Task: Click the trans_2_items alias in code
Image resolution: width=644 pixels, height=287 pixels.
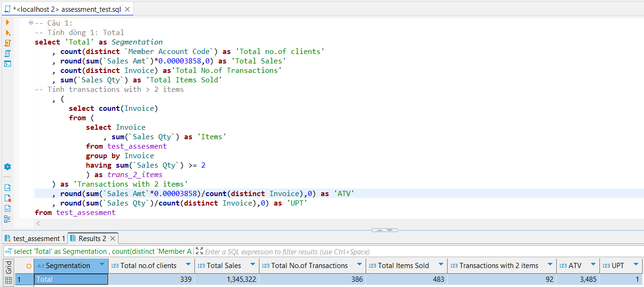Action: coord(135,175)
